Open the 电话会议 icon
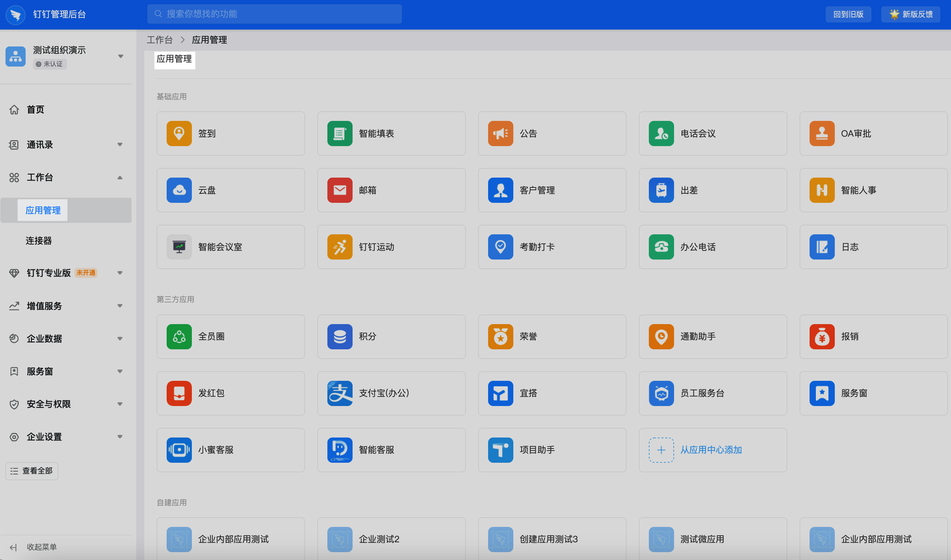This screenshot has height=560, width=951. click(x=661, y=134)
